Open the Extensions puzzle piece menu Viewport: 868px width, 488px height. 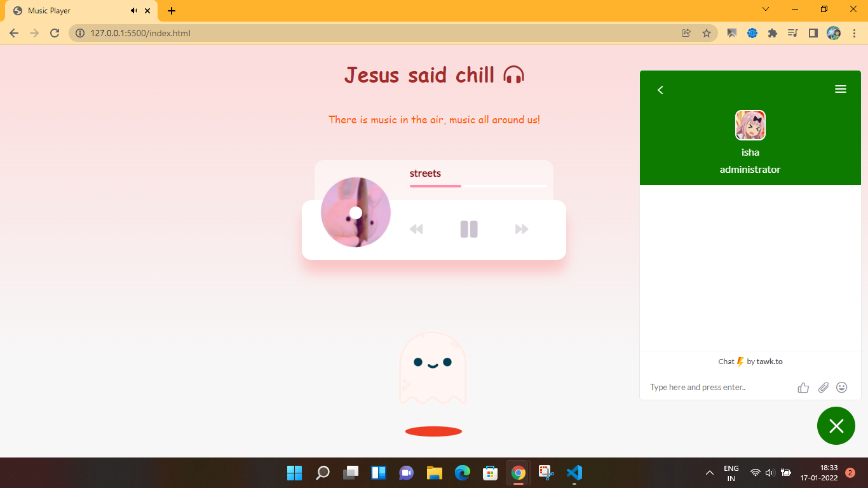[773, 33]
